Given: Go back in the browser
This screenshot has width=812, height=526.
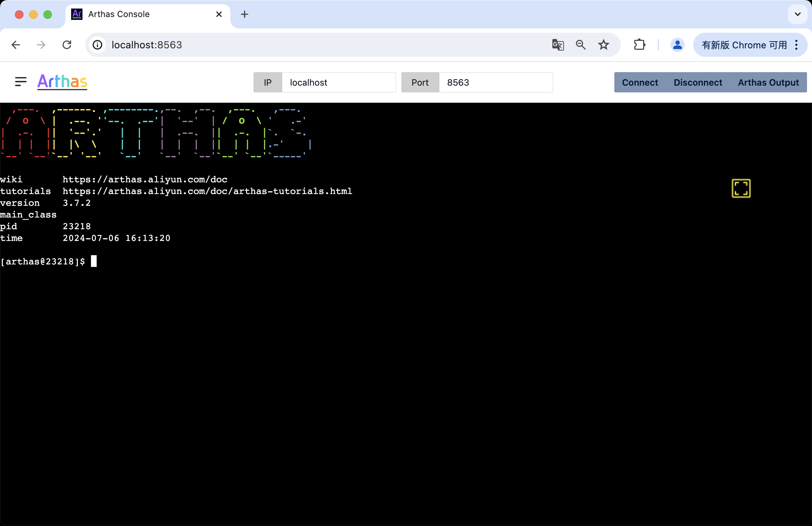Looking at the screenshot, I should click(16, 45).
